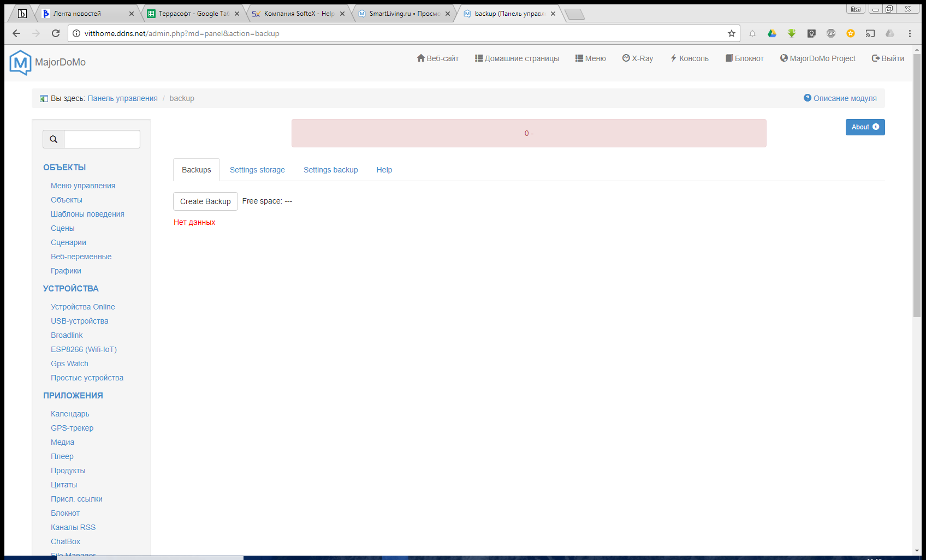Open Сценарии in sidebar
Viewport: 926px width, 560px height.
[x=68, y=242]
